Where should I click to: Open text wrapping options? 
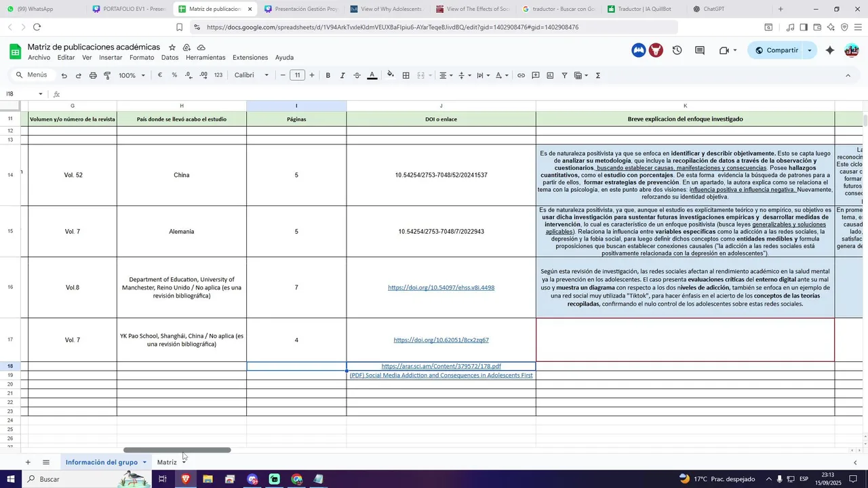[x=483, y=75]
